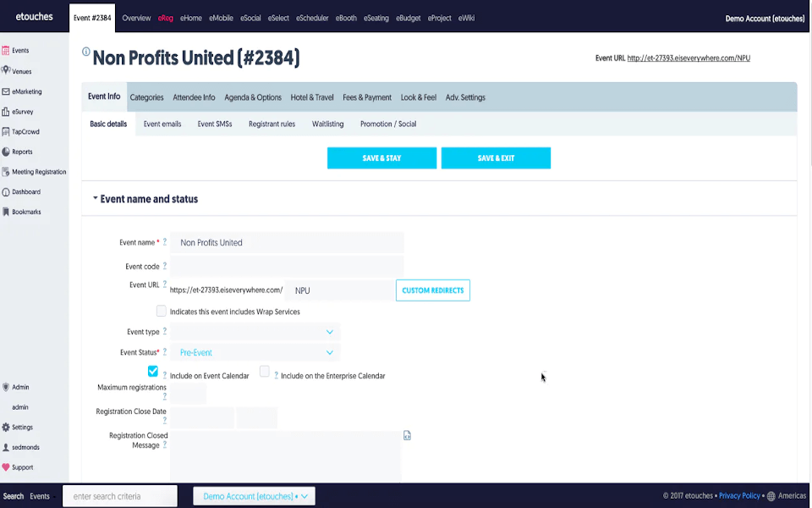Open eBudget module in top menu
This screenshot has width=812, height=508.
point(408,18)
